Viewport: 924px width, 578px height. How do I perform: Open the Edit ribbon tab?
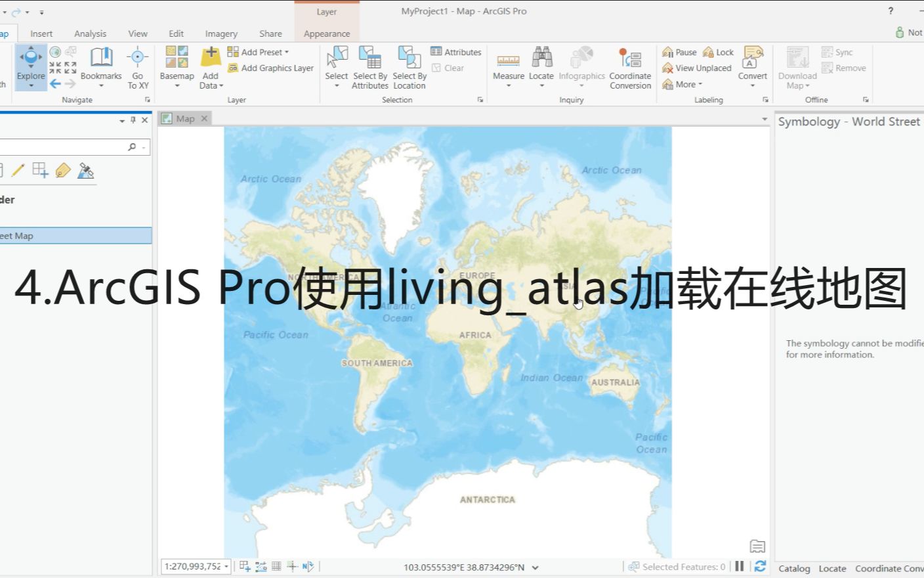[176, 33]
